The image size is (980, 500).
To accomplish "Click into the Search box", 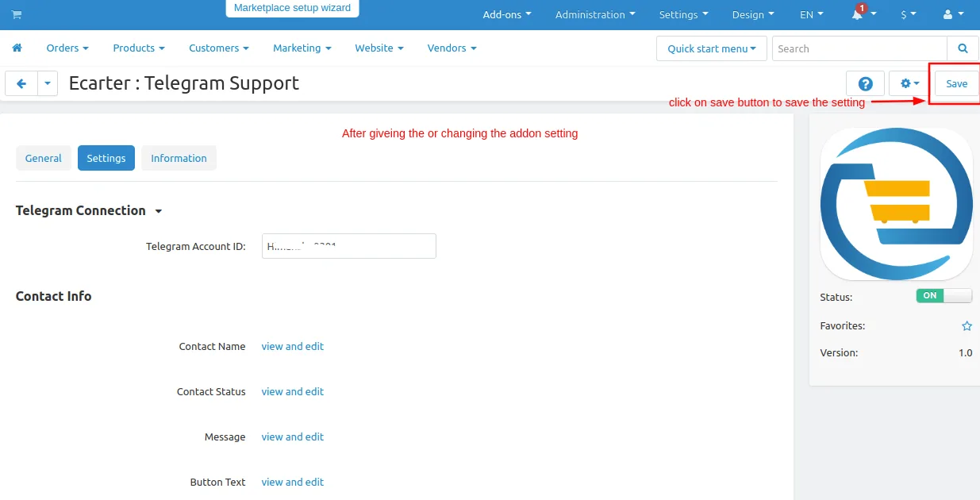I will 859,48.
